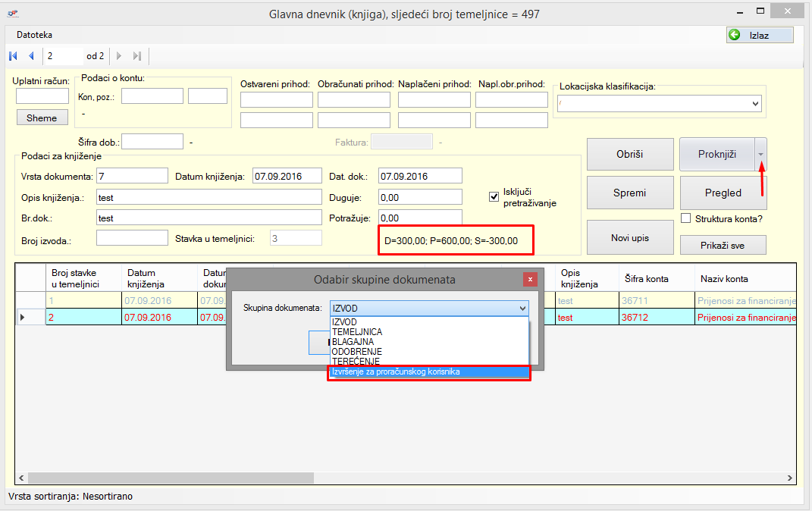This screenshot has width=812, height=511.
Task: Click the Novi upis button
Action: [629, 238]
